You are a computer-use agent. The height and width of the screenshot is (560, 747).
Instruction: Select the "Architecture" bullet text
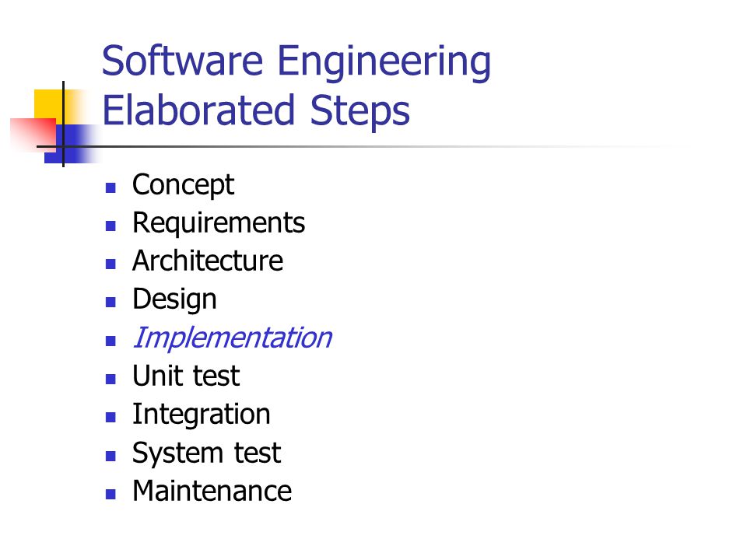[208, 261]
